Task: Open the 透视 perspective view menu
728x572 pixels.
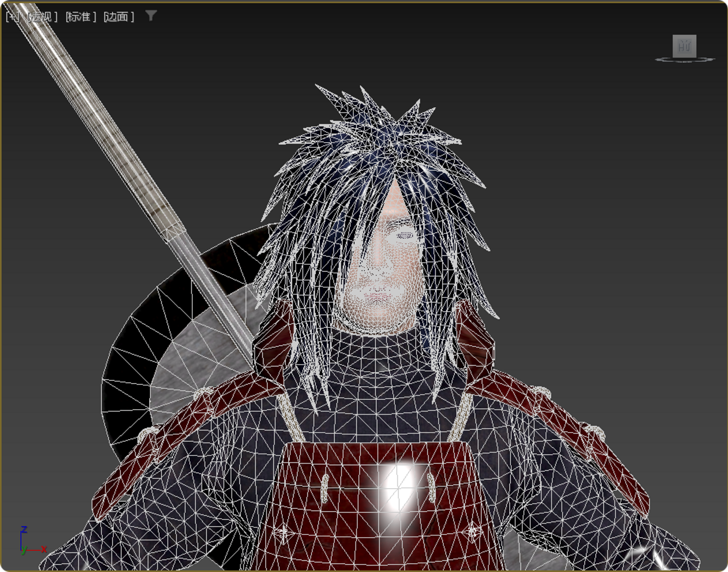Action: (x=42, y=17)
